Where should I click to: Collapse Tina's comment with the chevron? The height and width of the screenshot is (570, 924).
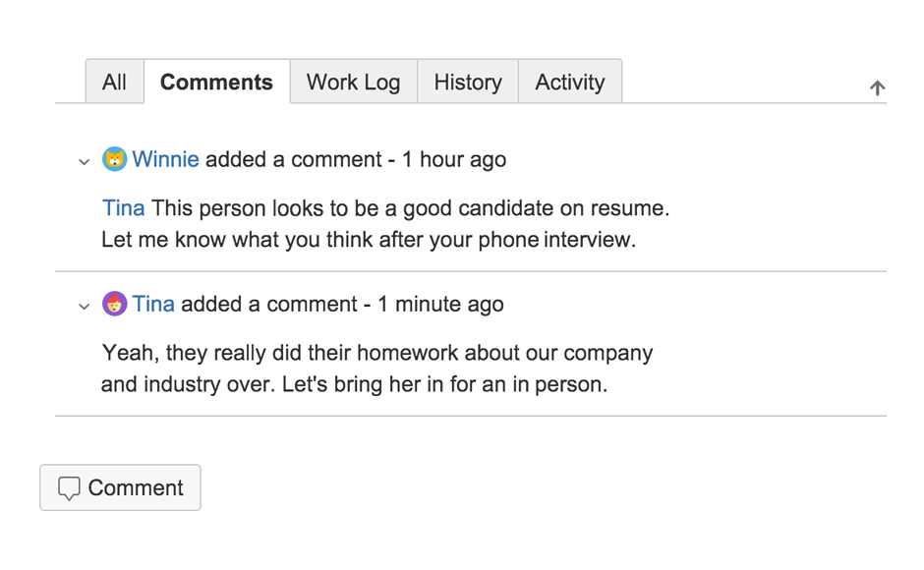click(84, 306)
